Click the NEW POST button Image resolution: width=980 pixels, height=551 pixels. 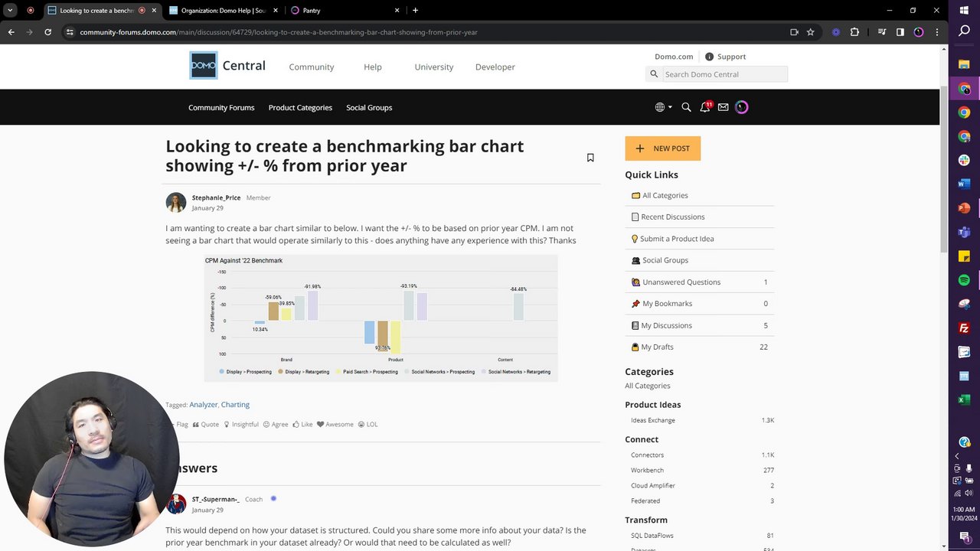pos(662,148)
